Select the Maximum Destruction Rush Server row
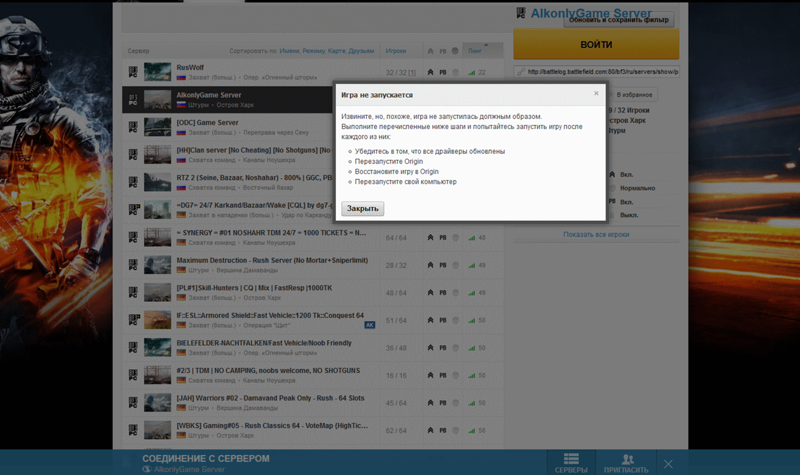The height and width of the screenshot is (475, 800). coord(313,265)
